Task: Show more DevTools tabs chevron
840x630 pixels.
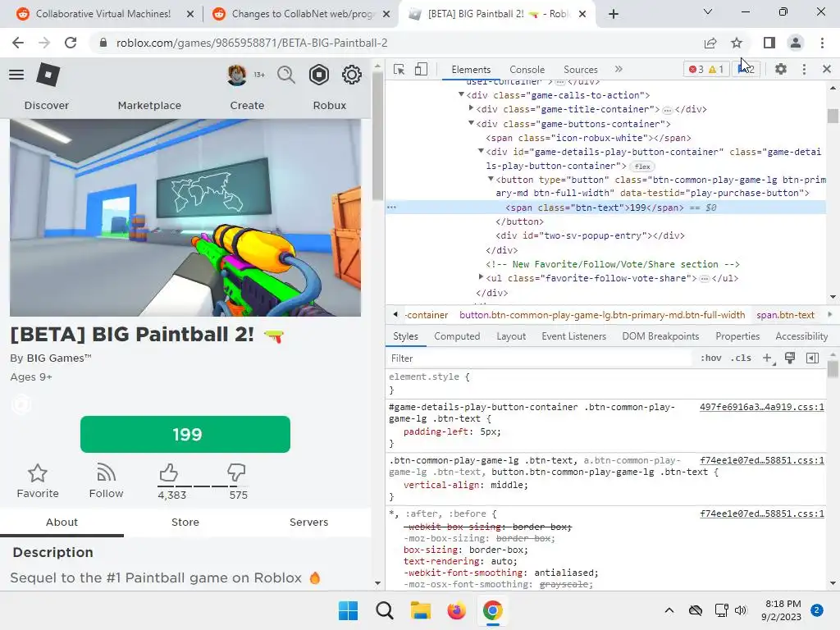Action: [x=619, y=69]
